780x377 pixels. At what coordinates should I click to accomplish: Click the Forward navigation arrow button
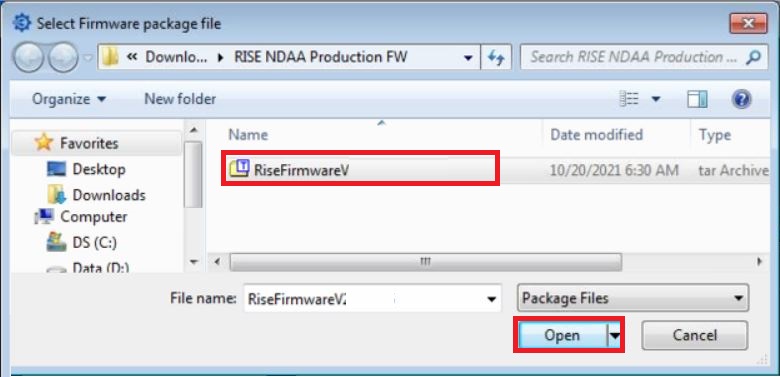63,57
